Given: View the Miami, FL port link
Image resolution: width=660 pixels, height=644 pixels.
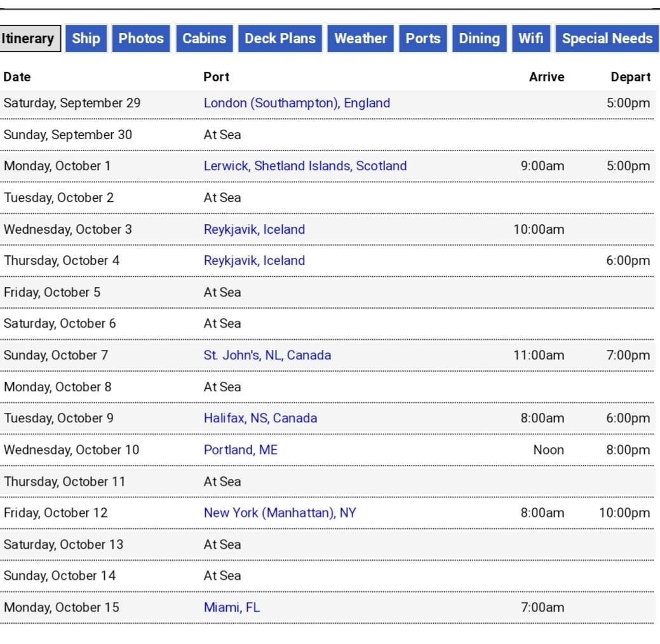Looking at the screenshot, I should tap(231, 607).
